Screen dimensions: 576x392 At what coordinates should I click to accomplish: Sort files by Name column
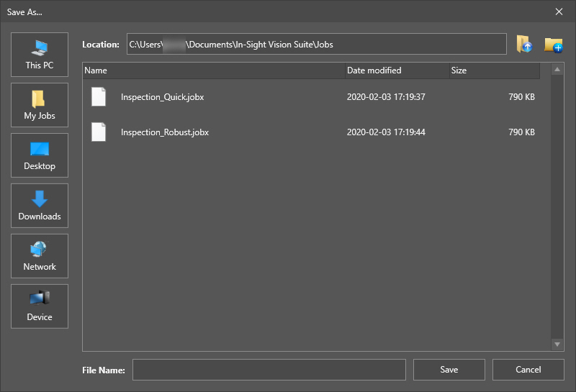213,70
